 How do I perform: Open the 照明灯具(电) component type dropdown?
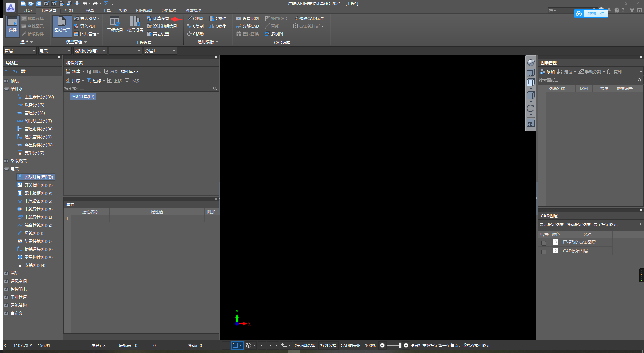[90, 51]
